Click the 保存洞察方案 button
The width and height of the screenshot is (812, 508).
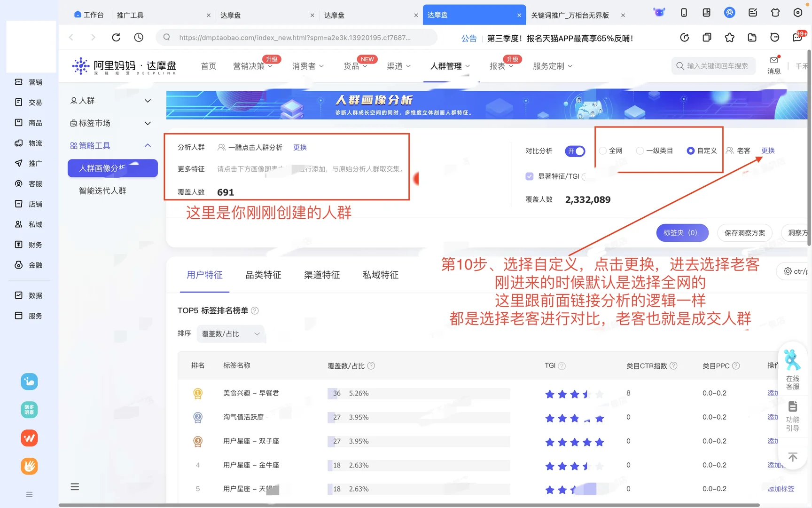pyautogui.click(x=744, y=232)
